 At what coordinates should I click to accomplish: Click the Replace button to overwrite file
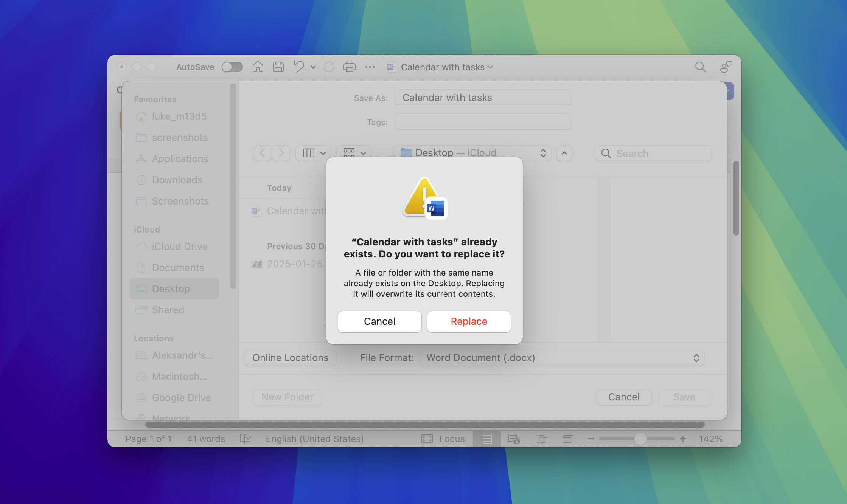pyautogui.click(x=469, y=321)
